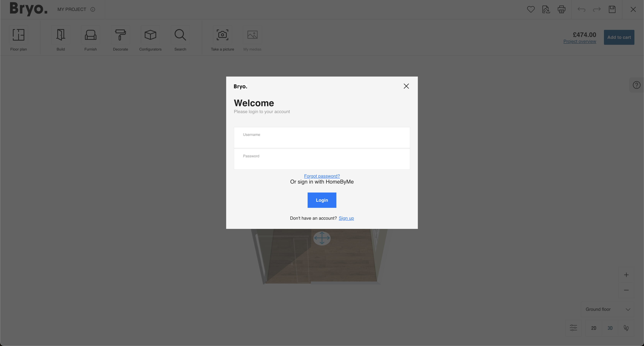Open the display settings sliders panel

point(574,328)
